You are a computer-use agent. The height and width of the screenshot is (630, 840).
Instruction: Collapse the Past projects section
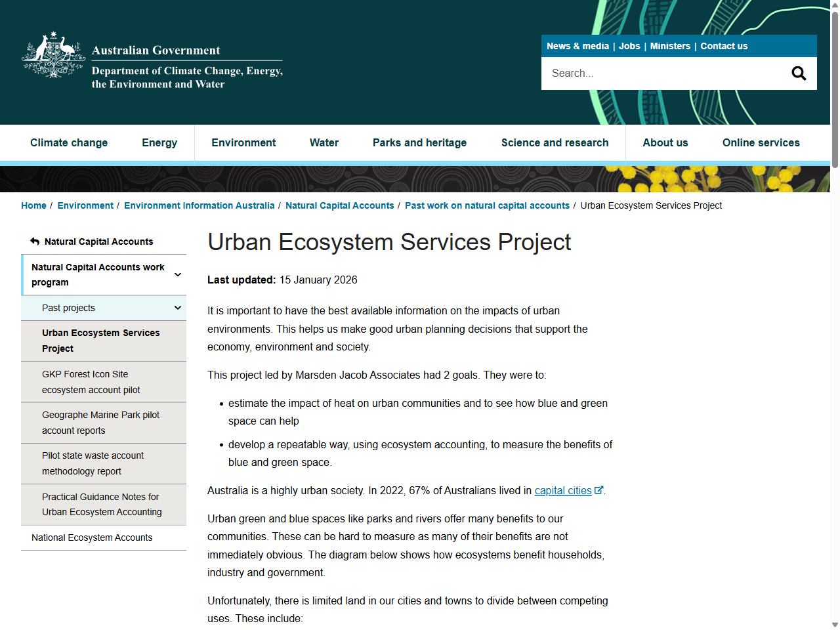click(x=177, y=307)
